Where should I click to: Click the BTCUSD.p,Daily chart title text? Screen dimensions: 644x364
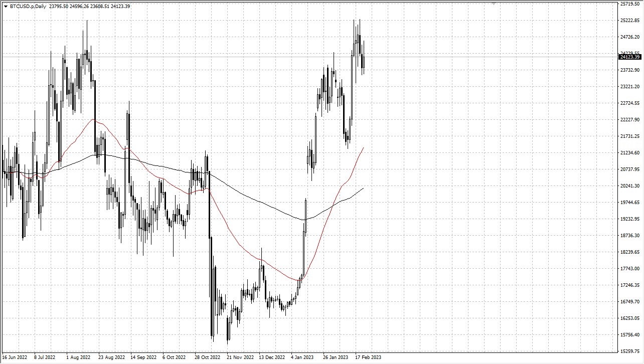pyautogui.click(x=28, y=7)
